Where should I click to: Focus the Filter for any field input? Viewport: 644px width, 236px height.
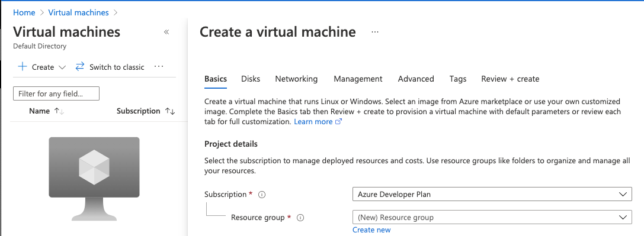tap(56, 93)
